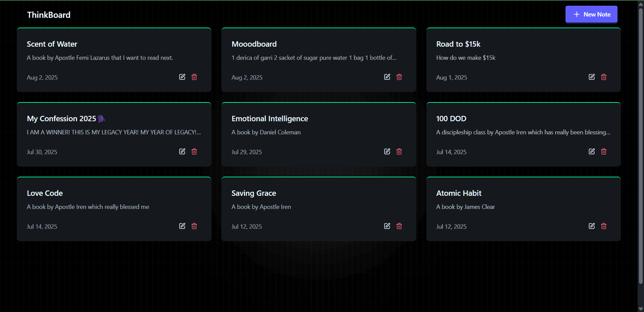Click the date on 100 DOD card
644x312 pixels.
[x=451, y=152]
